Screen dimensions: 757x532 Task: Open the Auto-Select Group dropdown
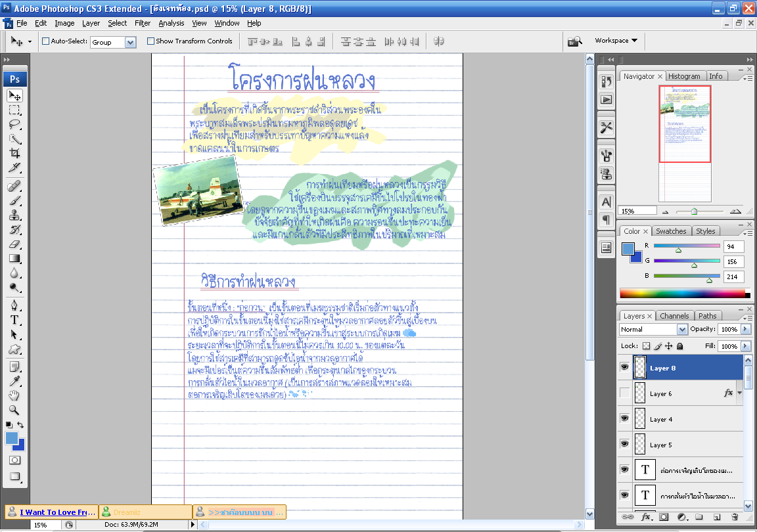point(114,42)
